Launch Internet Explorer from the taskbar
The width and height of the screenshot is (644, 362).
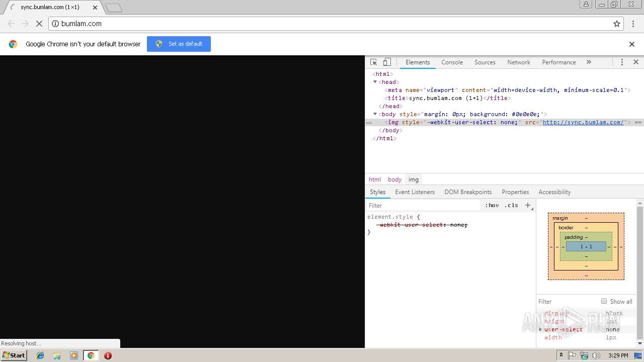(40, 355)
